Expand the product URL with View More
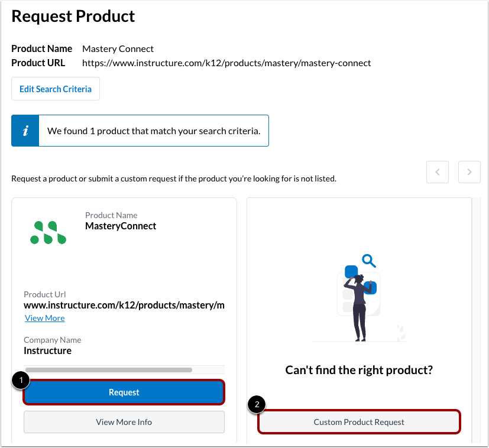This screenshot has width=489, height=448. click(x=44, y=317)
